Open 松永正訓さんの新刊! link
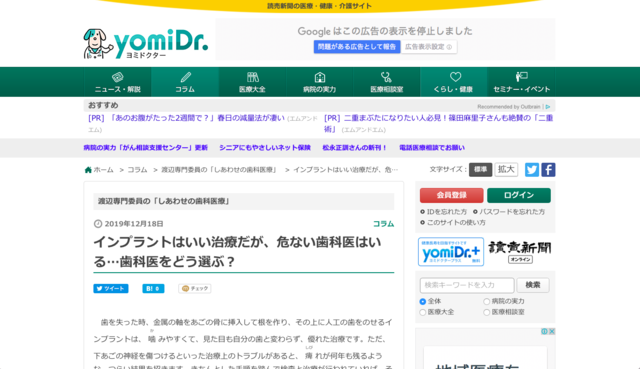This screenshot has width=640, height=369. (354, 148)
